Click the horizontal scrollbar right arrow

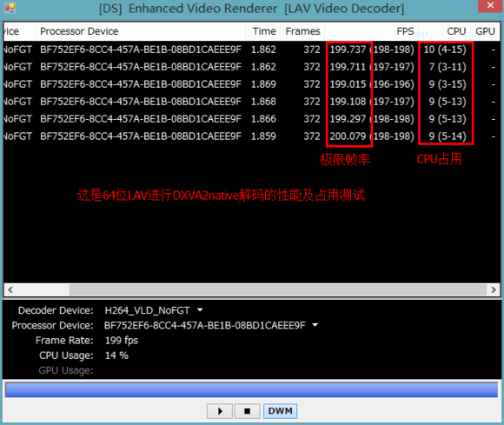click(x=494, y=289)
